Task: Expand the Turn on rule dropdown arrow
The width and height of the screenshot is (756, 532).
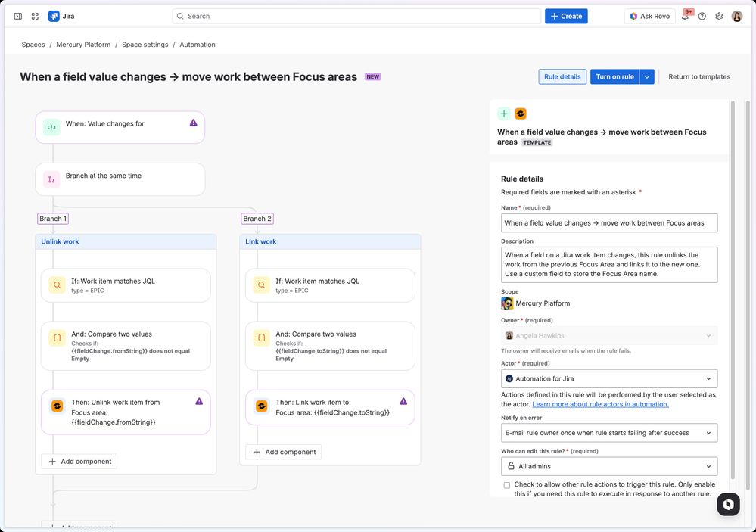Action: 647,76
